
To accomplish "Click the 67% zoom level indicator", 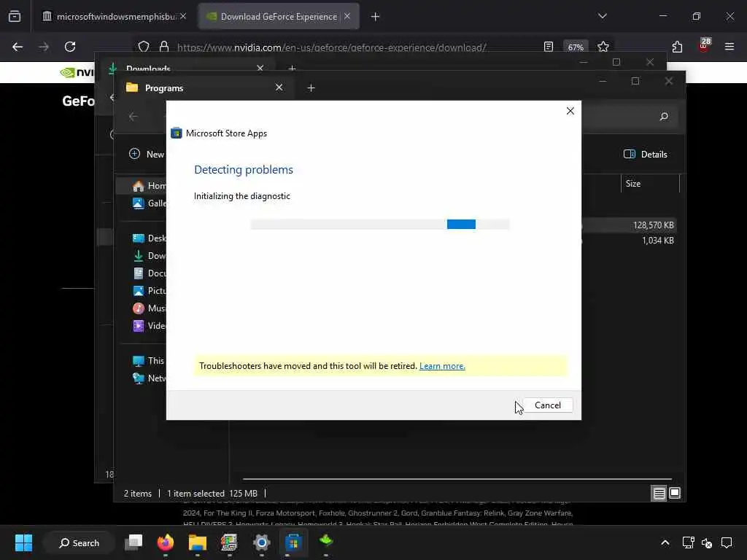I will [576, 47].
